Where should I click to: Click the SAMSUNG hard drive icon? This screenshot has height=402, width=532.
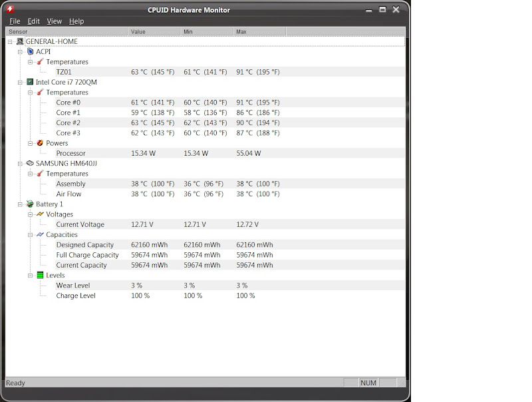coord(30,163)
